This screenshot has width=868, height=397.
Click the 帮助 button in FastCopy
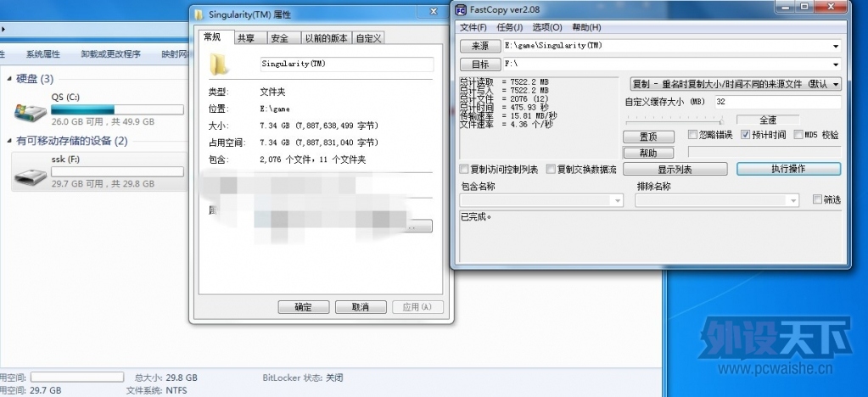click(648, 153)
